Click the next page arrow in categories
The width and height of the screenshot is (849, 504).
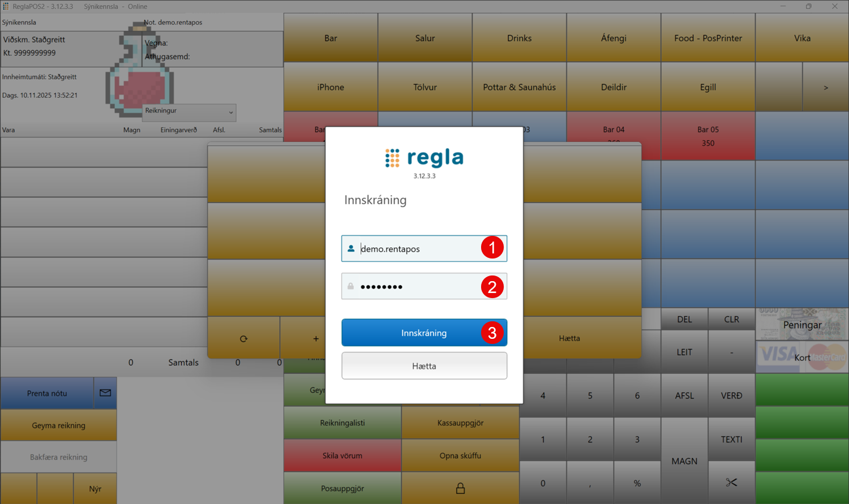tap(825, 87)
